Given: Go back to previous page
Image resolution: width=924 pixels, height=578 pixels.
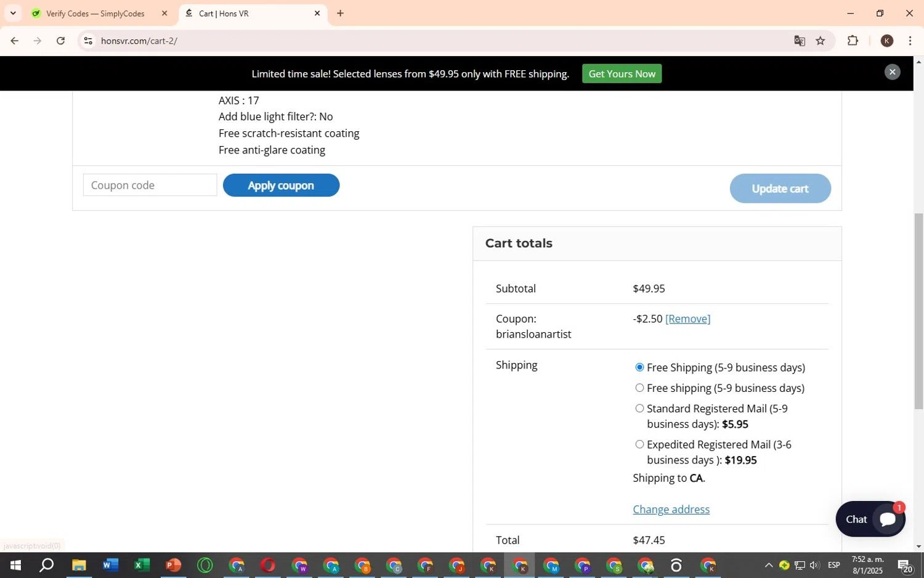Looking at the screenshot, I should [x=14, y=41].
